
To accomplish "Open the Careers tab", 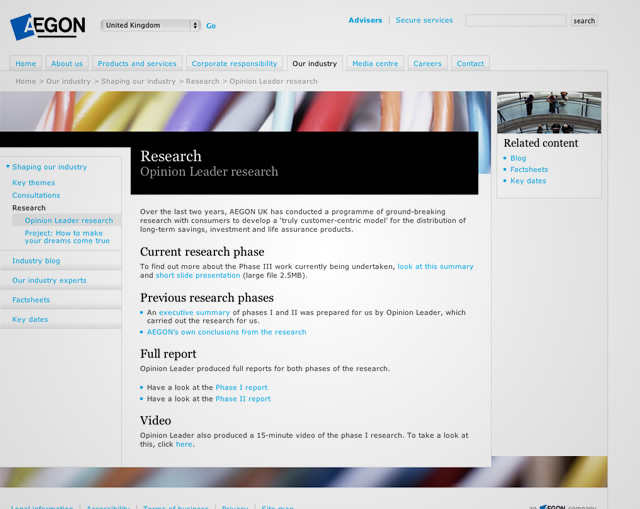I will coord(427,63).
